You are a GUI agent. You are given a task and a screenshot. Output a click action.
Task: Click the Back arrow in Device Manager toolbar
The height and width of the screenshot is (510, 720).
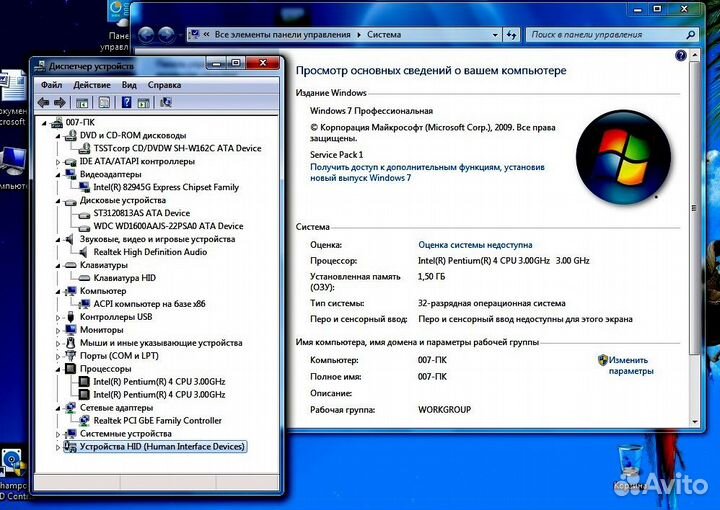(44, 102)
